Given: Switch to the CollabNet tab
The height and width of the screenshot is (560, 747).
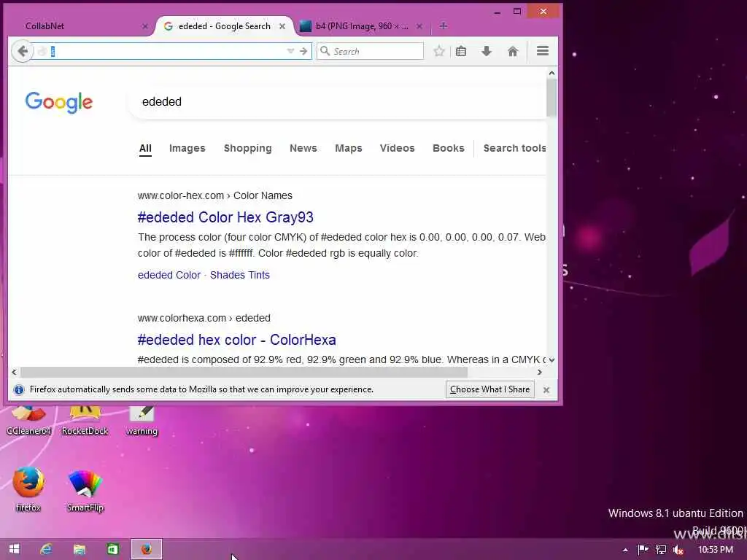Looking at the screenshot, I should tap(44, 26).
